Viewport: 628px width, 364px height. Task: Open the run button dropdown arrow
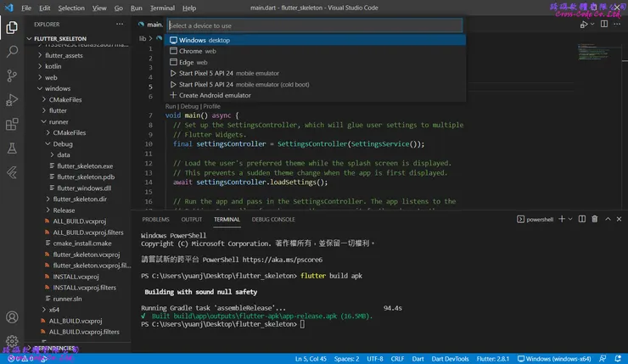(x=592, y=25)
